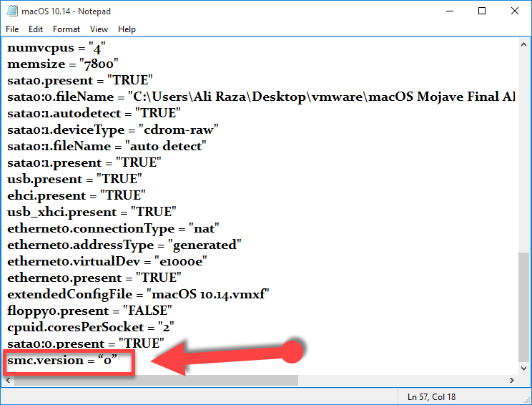Close the macOS 10.14 Notepad window

click(515, 11)
